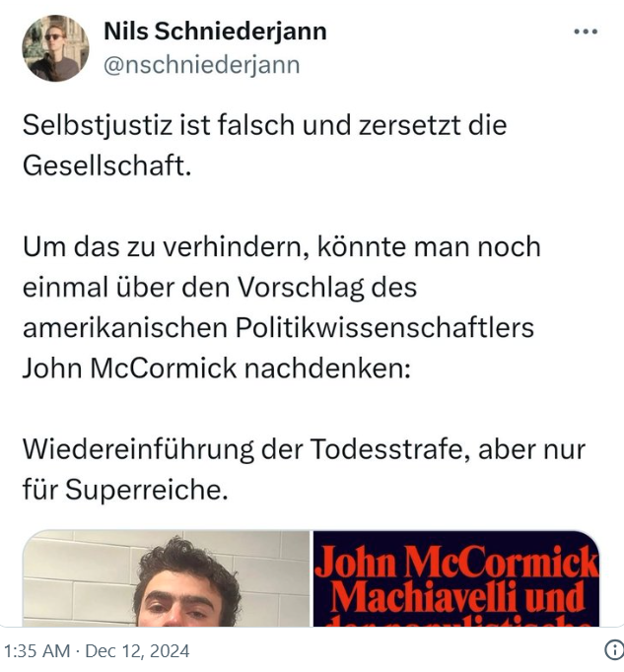The image size is (624, 672).
Task: Click the info icon beside the date
Action: tap(612, 650)
